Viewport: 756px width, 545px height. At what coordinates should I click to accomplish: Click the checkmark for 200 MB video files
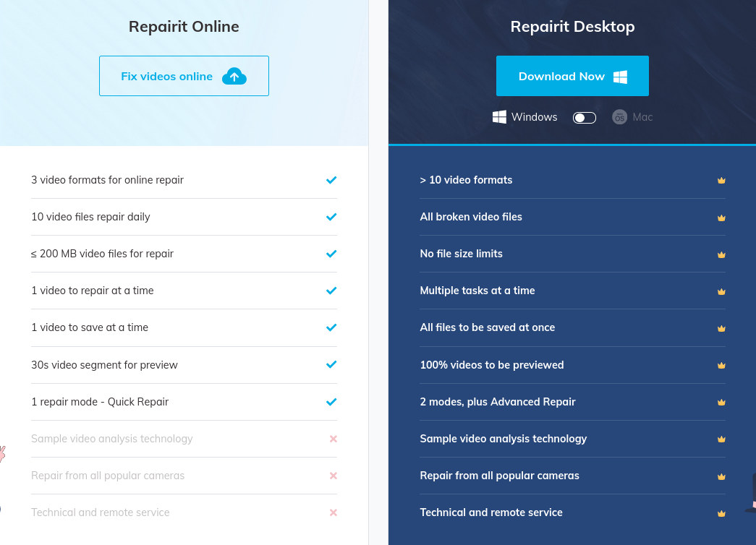tap(331, 254)
